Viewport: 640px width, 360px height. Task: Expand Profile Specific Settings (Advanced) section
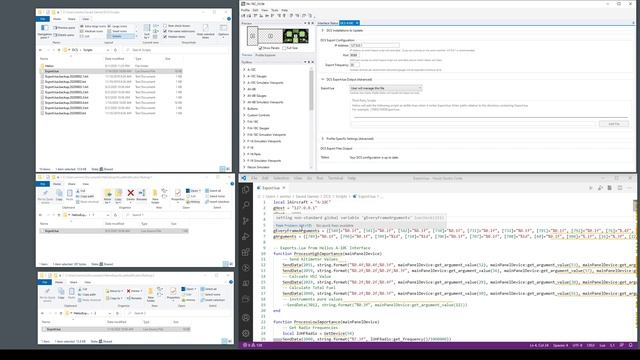322,139
